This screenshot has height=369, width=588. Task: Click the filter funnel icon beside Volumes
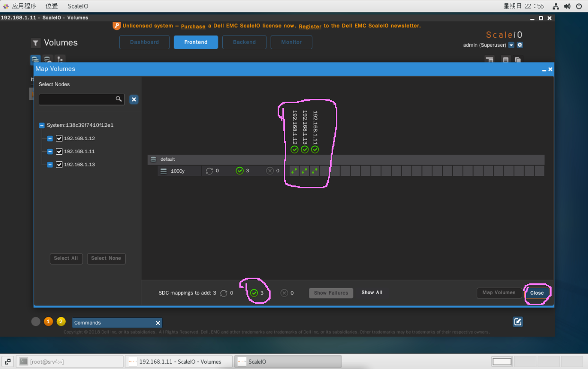[x=35, y=43]
